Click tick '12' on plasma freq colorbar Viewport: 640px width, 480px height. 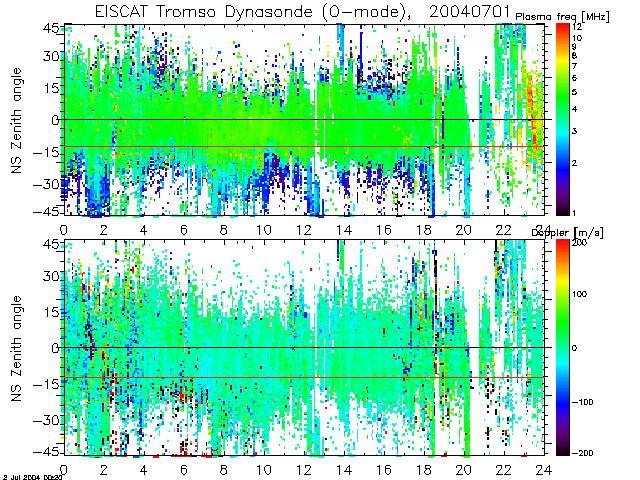pos(577,27)
